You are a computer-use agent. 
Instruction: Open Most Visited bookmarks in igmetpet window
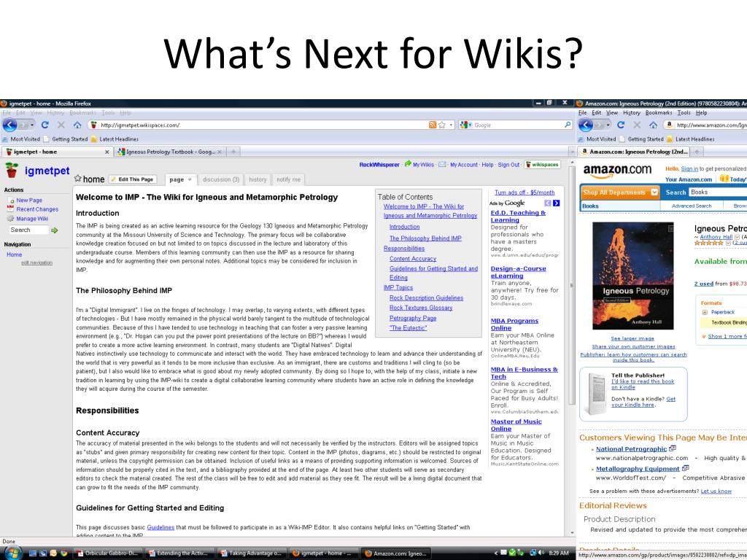pos(21,139)
